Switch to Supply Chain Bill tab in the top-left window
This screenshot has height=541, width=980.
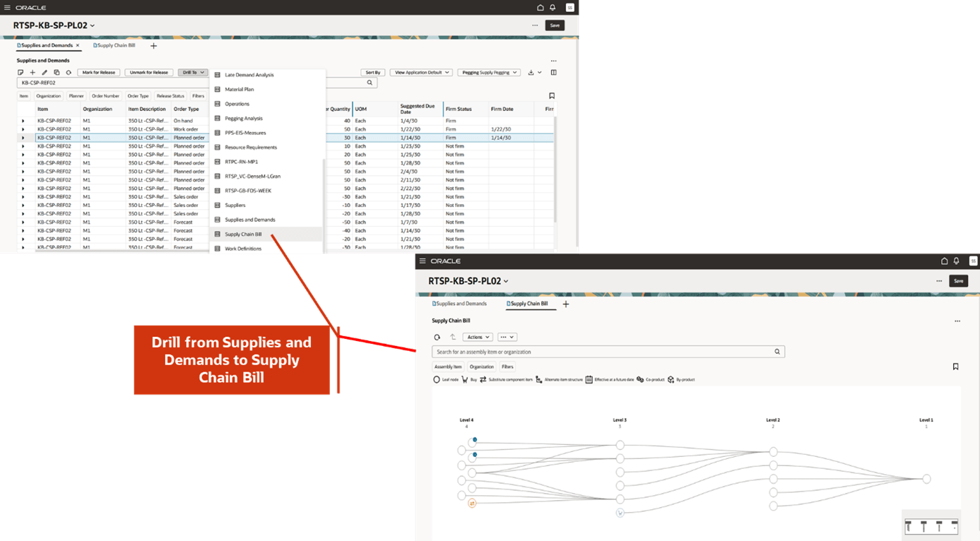(114, 45)
